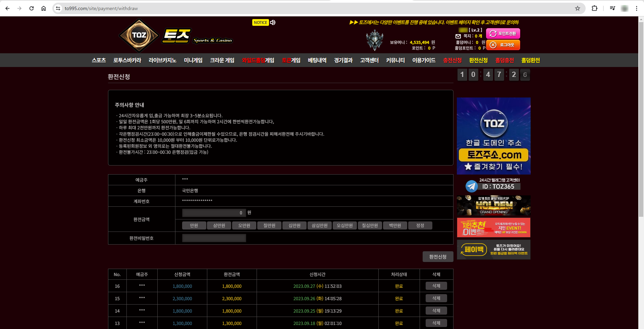Click the date 2023.09.27 (수) 11:52:03
This screenshot has width=644, height=329.
coord(317,286)
